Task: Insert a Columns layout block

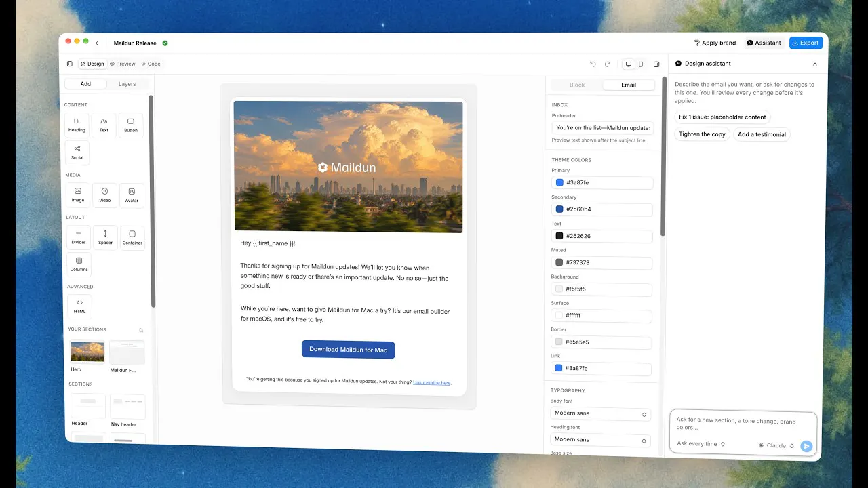Action: [79, 264]
